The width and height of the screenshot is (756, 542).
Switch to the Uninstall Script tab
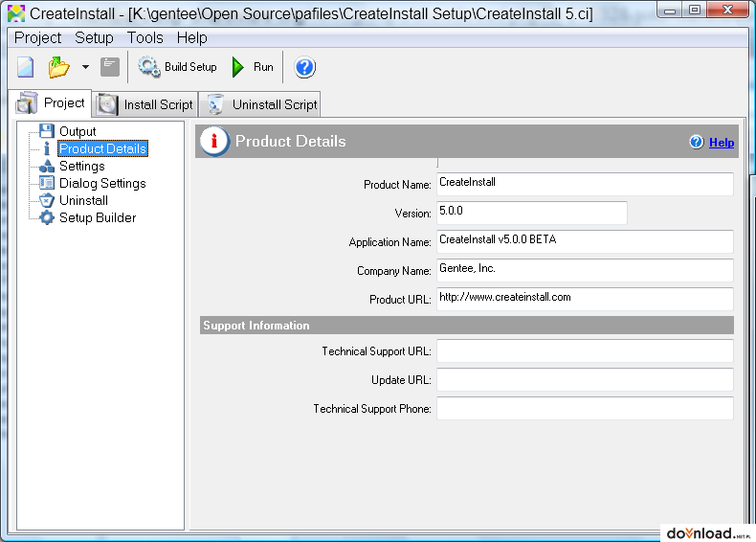click(260, 104)
